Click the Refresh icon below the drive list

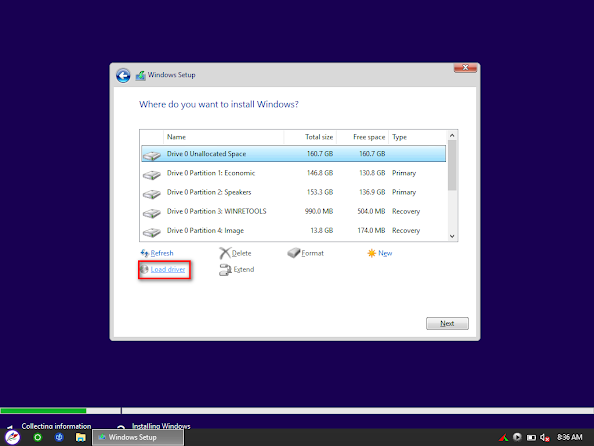144,253
